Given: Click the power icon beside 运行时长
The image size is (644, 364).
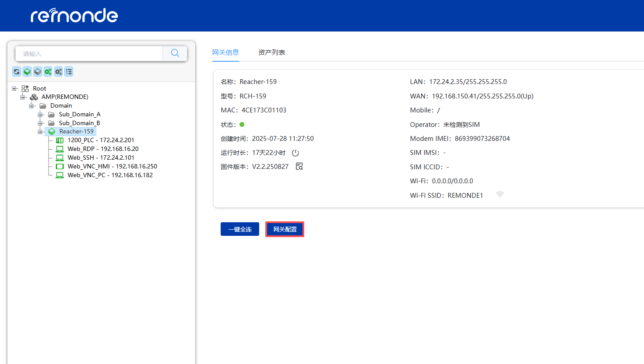Looking at the screenshot, I should (296, 153).
